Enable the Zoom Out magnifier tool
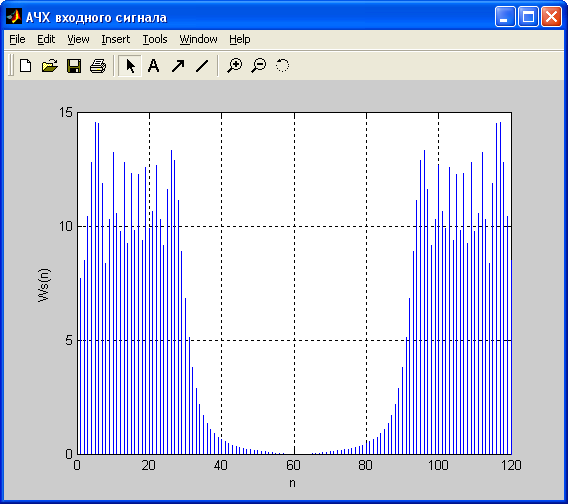This screenshot has height=504, width=568. click(x=259, y=66)
